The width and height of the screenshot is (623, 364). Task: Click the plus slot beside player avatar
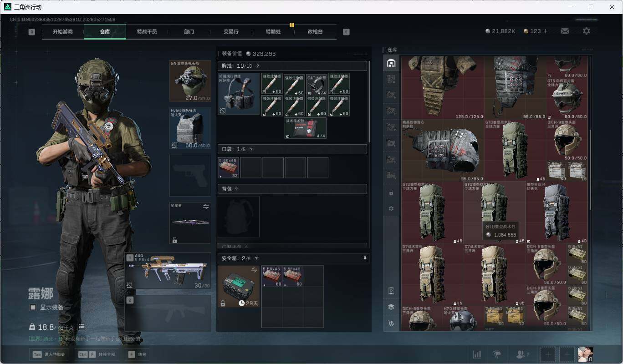pyautogui.click(x=567, y=354)
